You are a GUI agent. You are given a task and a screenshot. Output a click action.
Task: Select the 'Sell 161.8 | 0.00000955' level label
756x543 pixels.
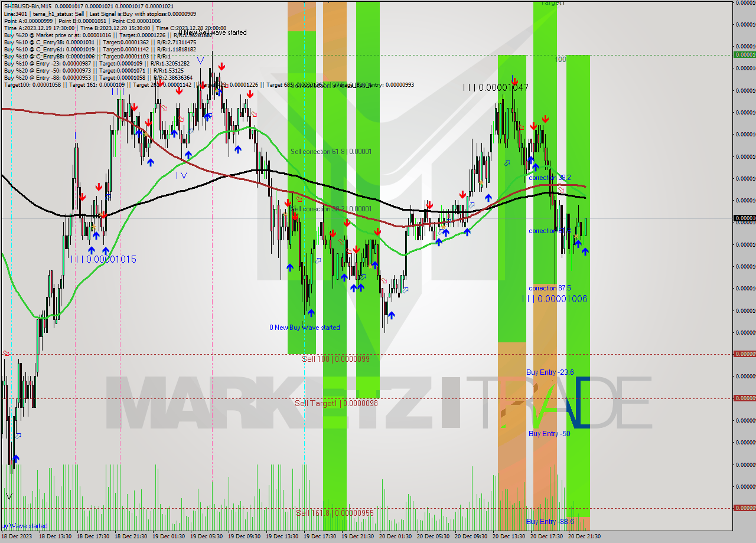coord(335,513)
